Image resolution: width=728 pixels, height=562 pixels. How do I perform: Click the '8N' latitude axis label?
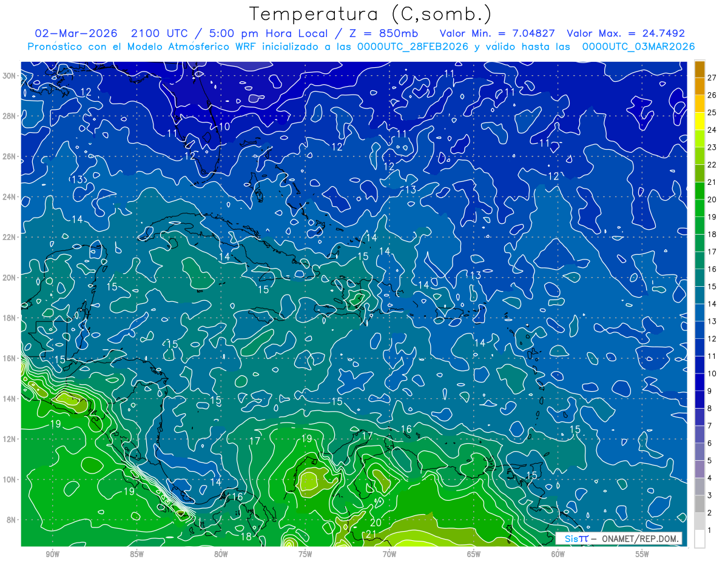click(12, 520)
